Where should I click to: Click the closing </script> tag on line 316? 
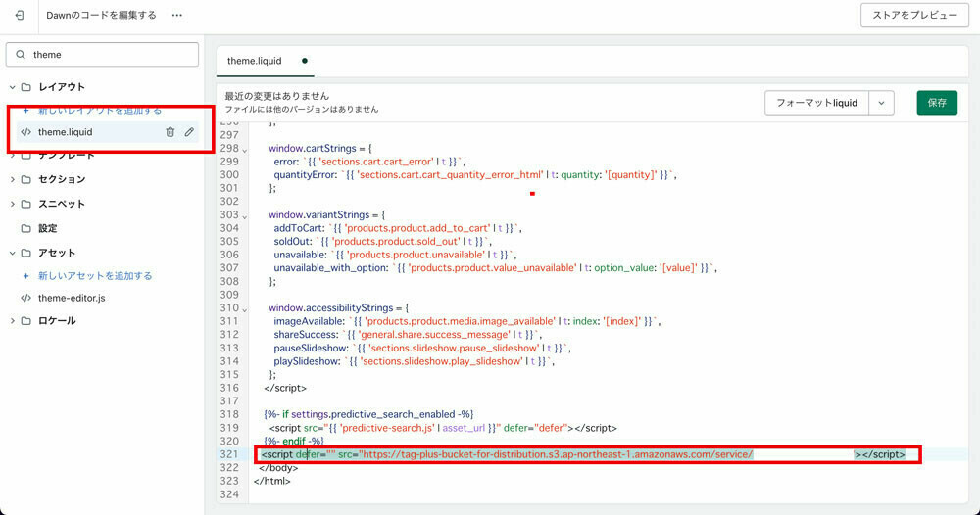285,388
